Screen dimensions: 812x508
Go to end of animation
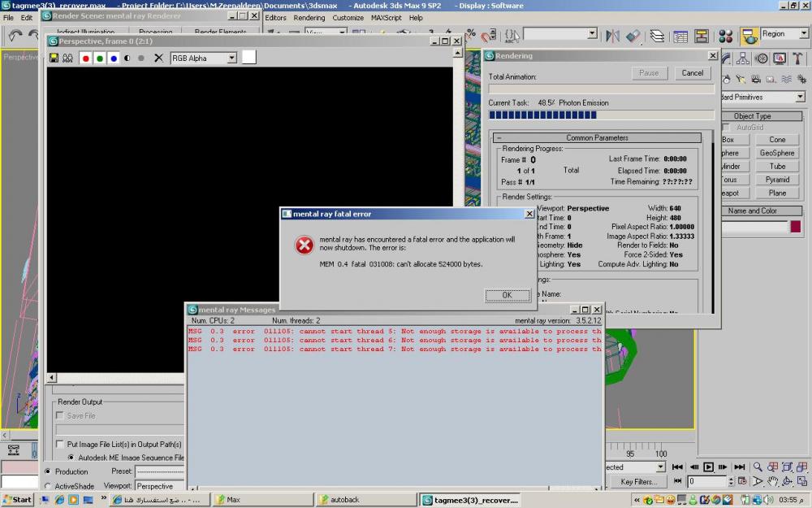pos(740,467)
